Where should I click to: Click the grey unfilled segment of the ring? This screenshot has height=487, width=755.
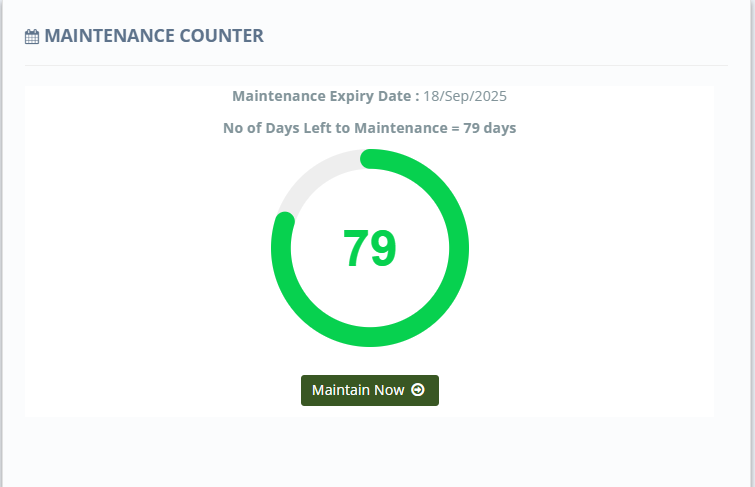[x=312, y=174]
